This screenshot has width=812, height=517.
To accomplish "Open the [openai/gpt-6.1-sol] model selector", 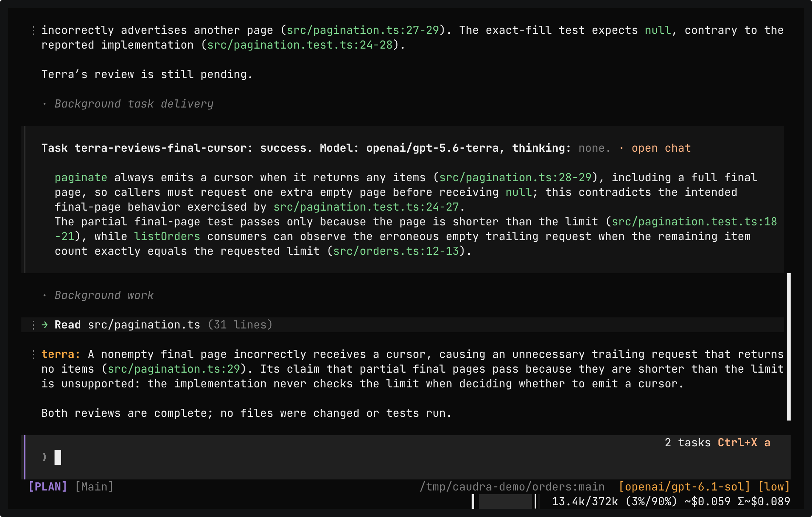I will [685, 487].
